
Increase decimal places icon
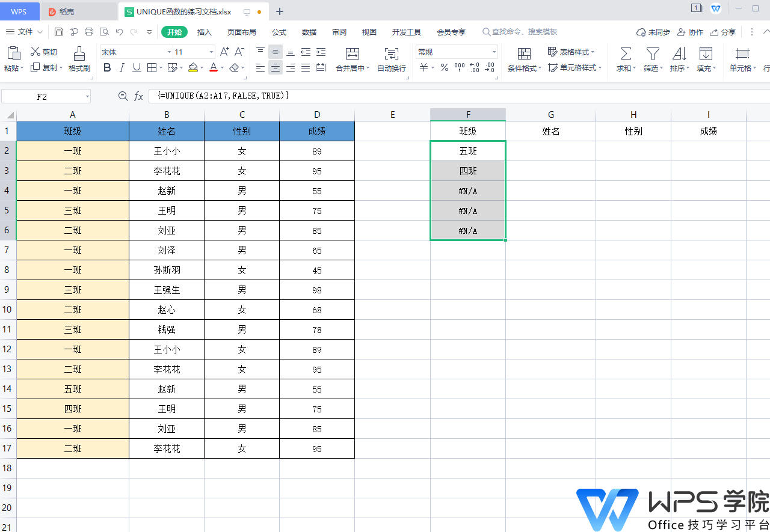coord(474,68)
